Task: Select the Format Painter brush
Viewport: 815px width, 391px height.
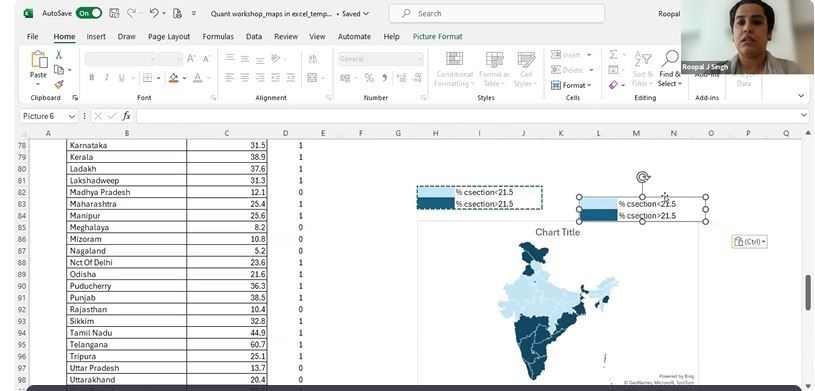Action: coord(59,84)
